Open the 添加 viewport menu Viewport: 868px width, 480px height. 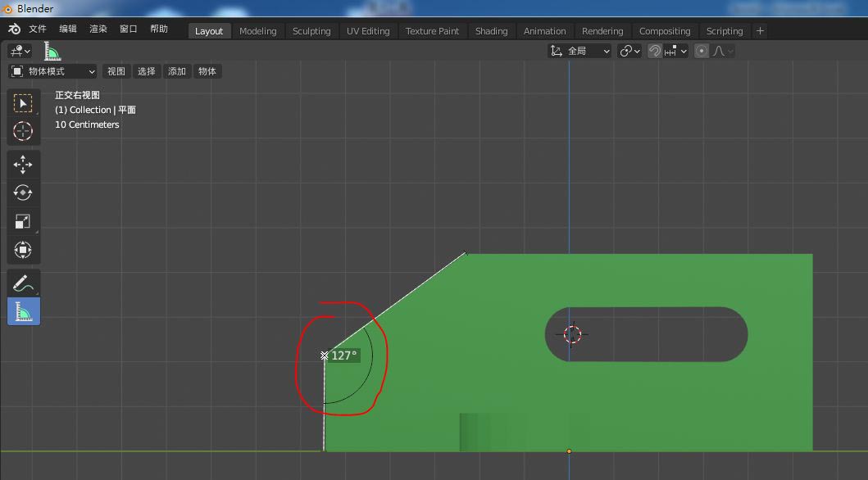tap(177, 71)
